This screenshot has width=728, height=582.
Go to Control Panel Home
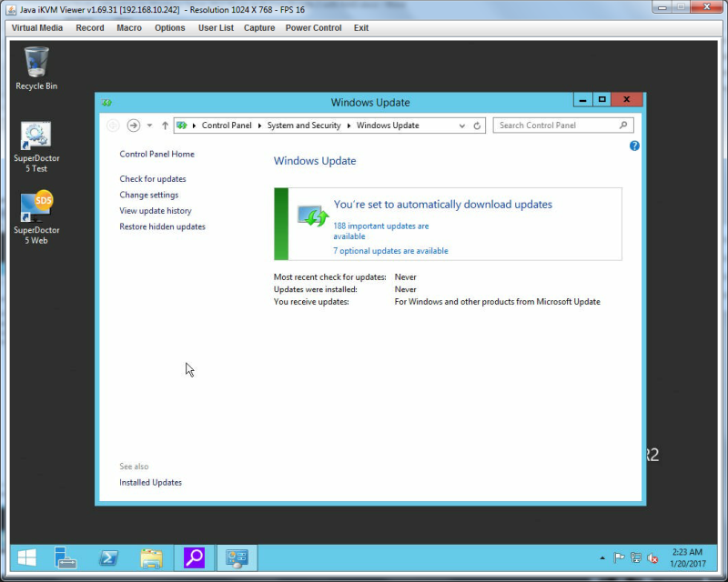click(157, 154)
